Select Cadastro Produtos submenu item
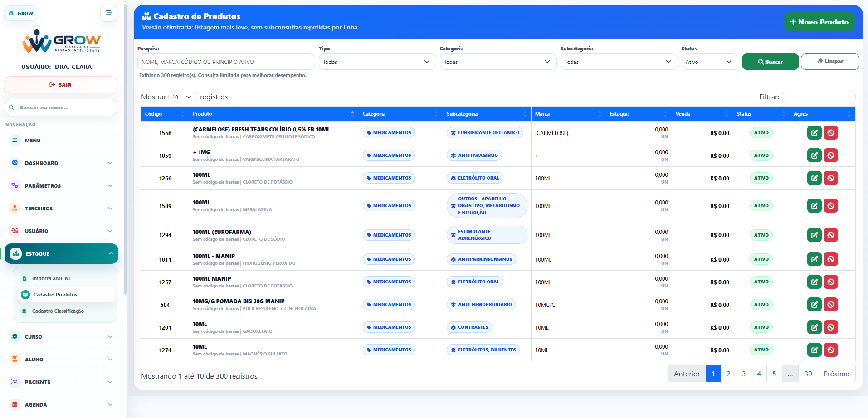Image resolution: width=868 pixels, height=418 pixels. click(67, 295)
